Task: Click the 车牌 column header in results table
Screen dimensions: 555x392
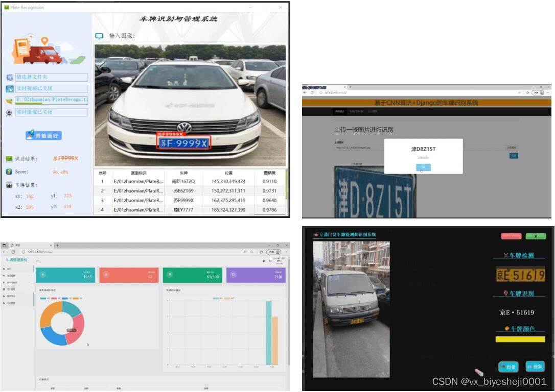Action: click(x=183, y=173)
